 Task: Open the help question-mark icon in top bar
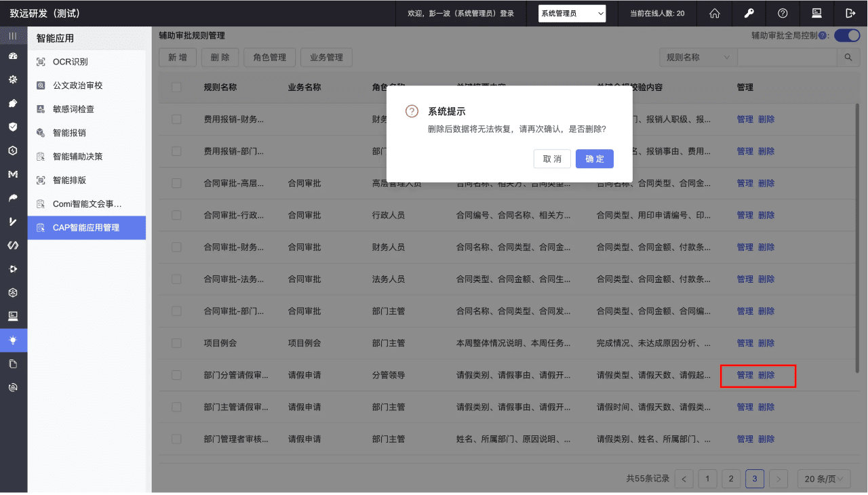(783, 13)
